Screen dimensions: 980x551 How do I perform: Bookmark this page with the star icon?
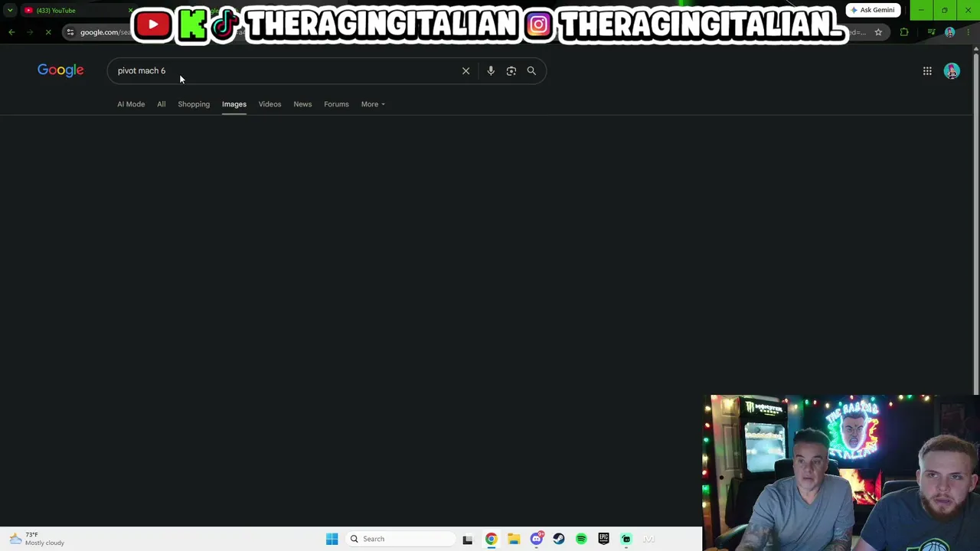click(x=878, y=32)
